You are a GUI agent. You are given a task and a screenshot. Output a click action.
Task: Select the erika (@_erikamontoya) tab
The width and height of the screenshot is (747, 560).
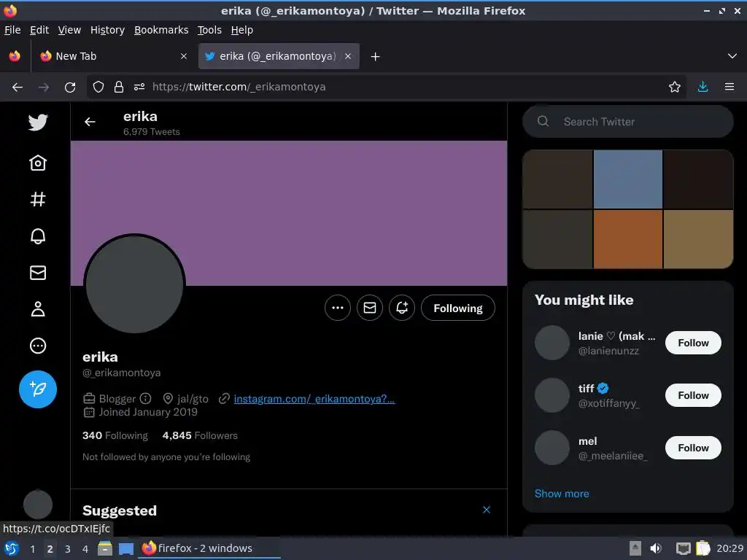tap(279, 56)
